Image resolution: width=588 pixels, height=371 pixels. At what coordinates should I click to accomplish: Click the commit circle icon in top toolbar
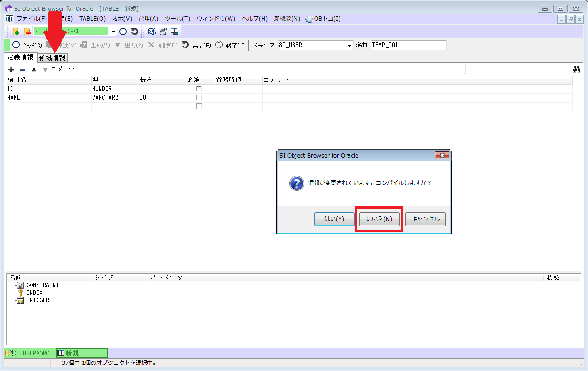pos(123,32)
